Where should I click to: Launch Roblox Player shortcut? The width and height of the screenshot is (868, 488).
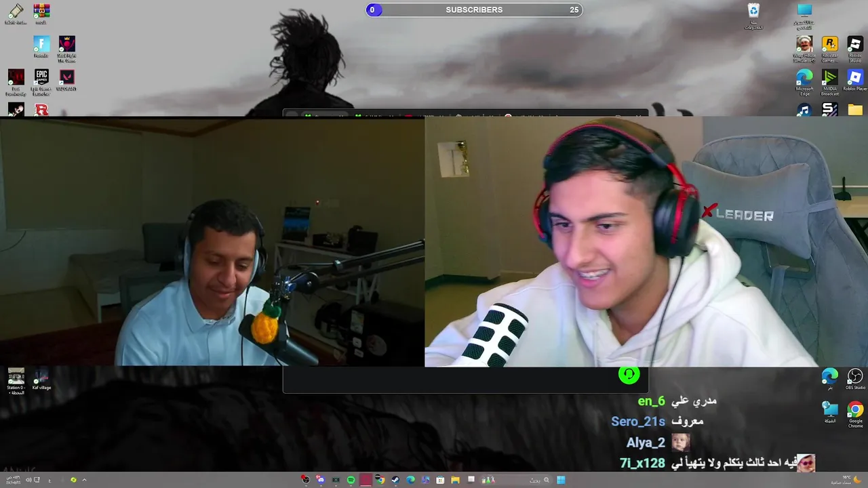pos(855,79)
